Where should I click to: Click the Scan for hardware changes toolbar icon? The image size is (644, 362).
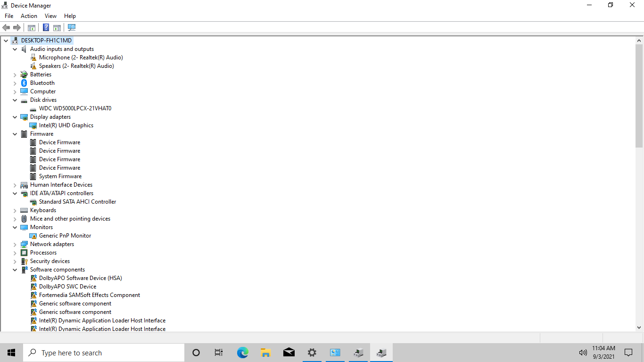pyautogui.click(x=72, y=28)
